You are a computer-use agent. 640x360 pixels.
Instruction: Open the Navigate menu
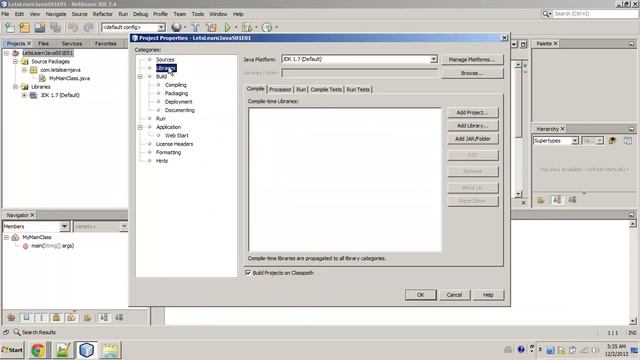pos(56,14)
